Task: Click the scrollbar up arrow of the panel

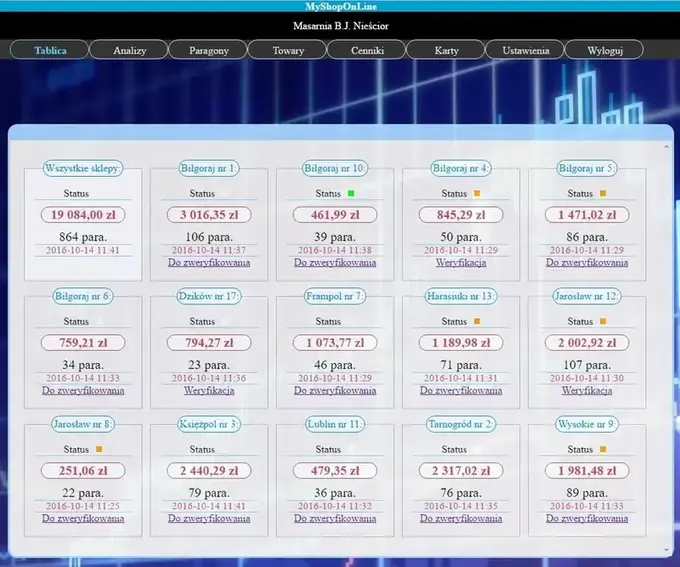Action: click(x=667, y=147)
